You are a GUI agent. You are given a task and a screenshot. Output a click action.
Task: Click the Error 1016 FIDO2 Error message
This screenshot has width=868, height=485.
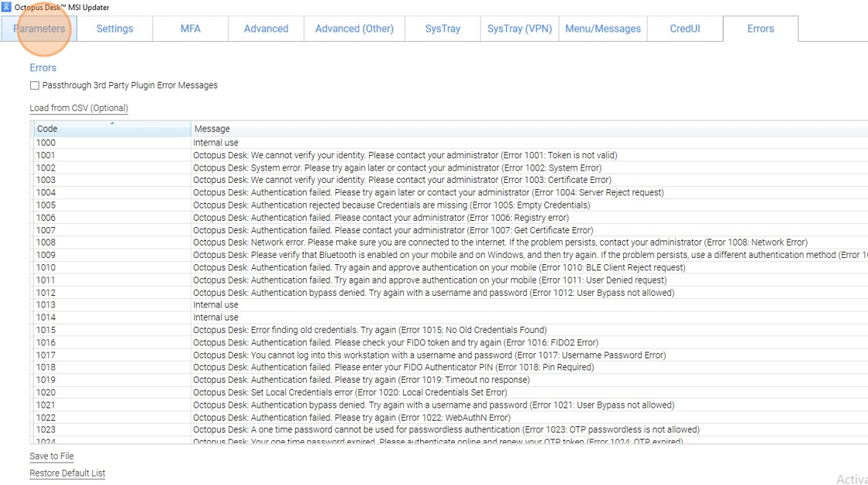click(x=396, y=342)
